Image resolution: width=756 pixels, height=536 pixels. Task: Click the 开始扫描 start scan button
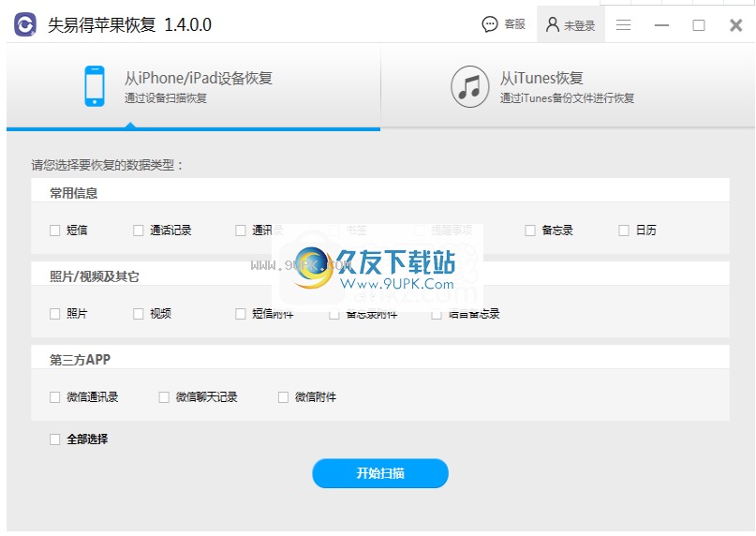click(x=380, y=473)
